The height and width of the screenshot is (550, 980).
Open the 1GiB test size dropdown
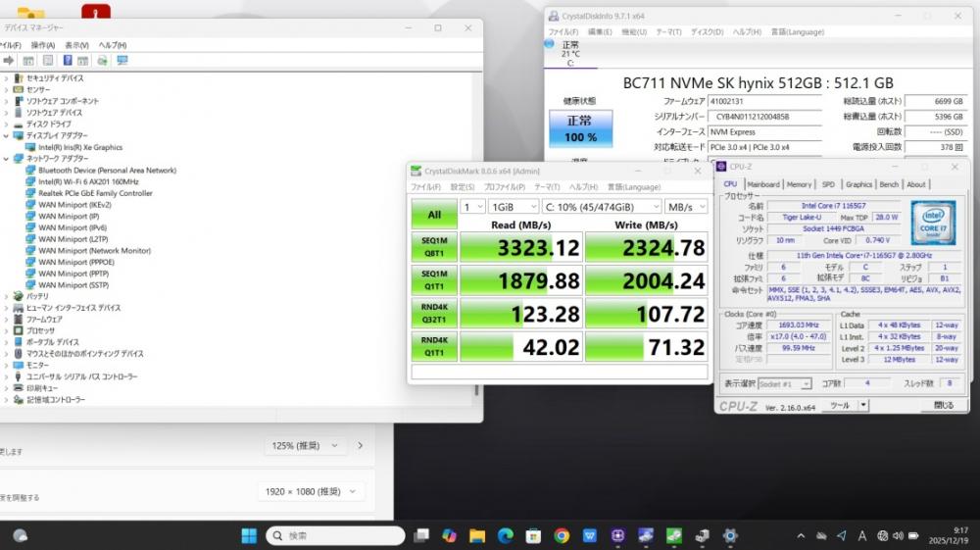[514, 207]
